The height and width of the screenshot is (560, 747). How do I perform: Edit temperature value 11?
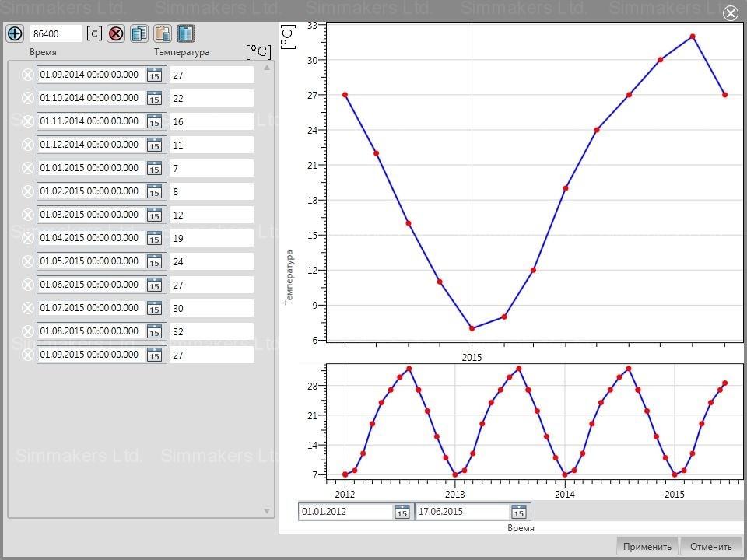[x=212, y=145]
